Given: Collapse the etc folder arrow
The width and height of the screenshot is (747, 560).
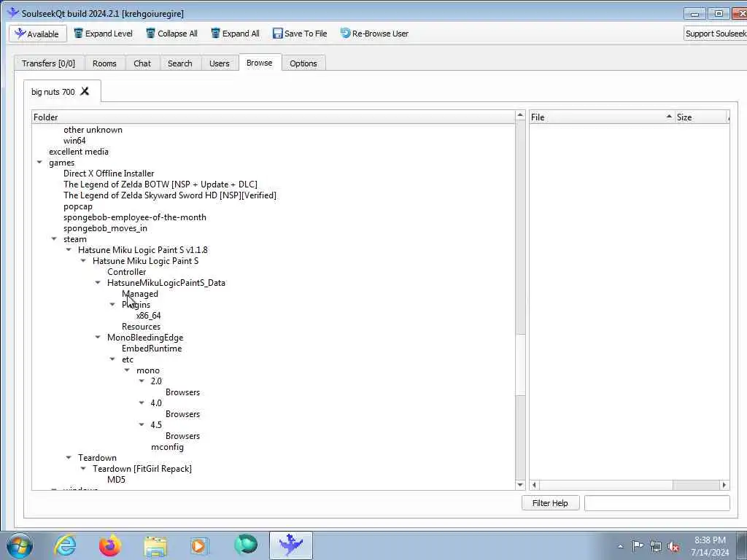Looking at the screenshot, I should pos(112,359).
